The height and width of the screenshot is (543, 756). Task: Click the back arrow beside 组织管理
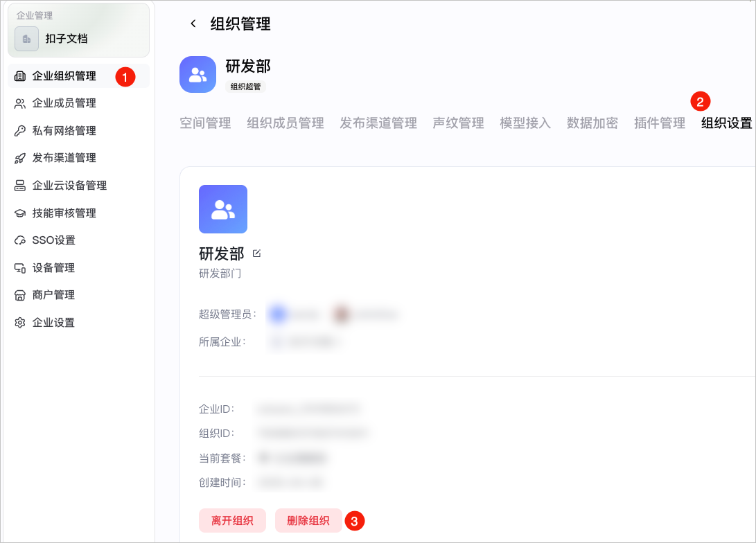[193, 24]
